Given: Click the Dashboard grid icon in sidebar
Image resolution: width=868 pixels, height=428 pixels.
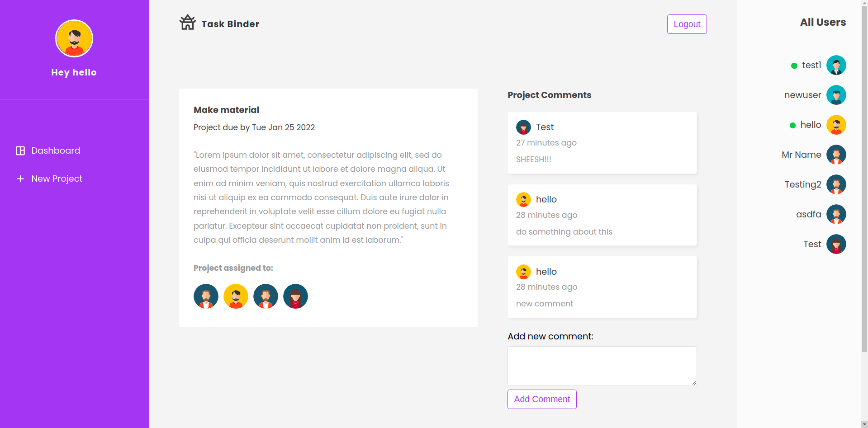Looking at the screenshot, I should click(x=20, y=151).
